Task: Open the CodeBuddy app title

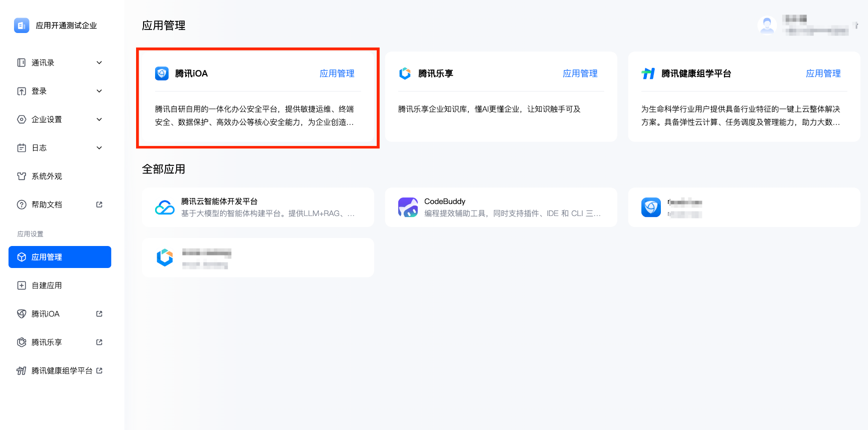Action: [445, 201]
